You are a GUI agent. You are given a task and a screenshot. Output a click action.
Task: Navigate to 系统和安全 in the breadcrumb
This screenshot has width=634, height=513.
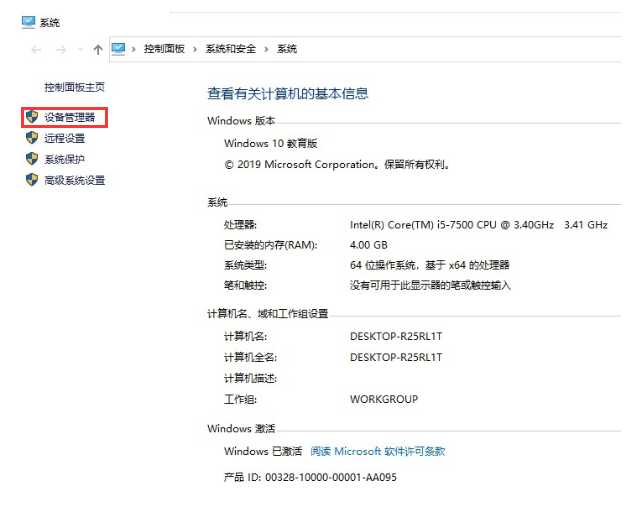pyautogui.click(x=231, y=49)
